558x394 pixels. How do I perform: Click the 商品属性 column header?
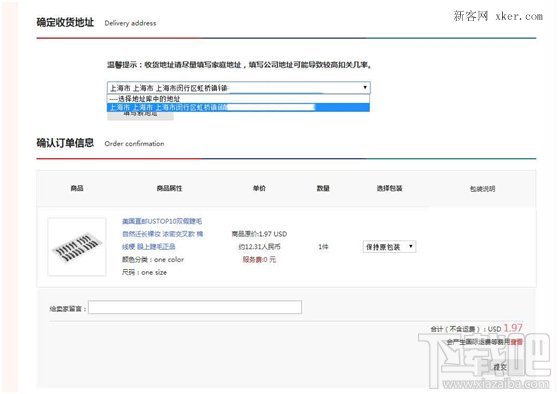[x=169, y=188]
